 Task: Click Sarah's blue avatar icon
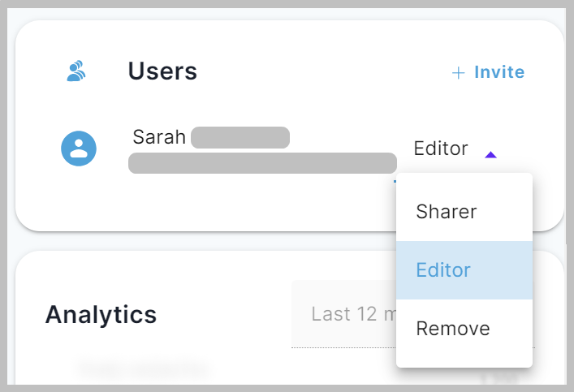[79, 149]
